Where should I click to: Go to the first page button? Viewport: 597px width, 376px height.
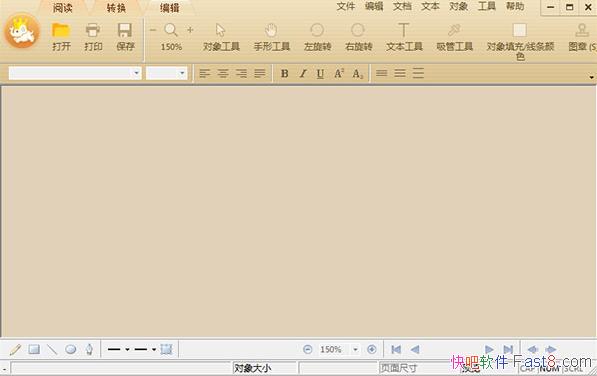coord(396,349)
